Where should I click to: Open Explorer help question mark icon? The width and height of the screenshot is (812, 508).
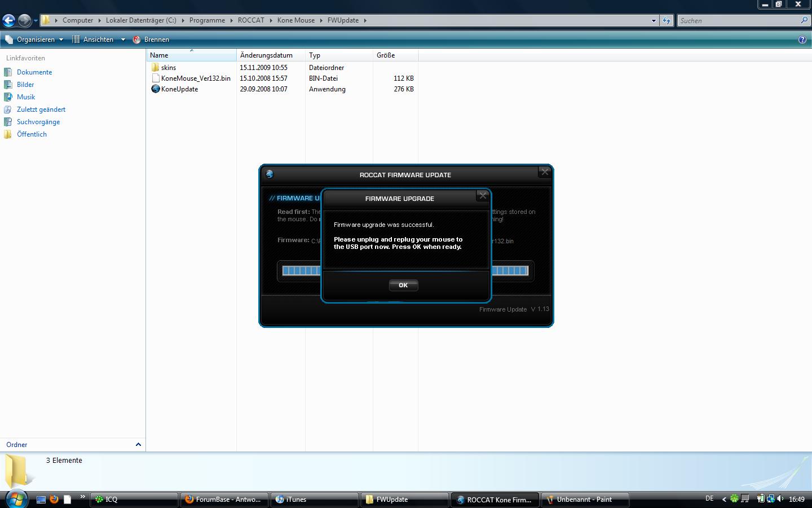pos(802,40)
